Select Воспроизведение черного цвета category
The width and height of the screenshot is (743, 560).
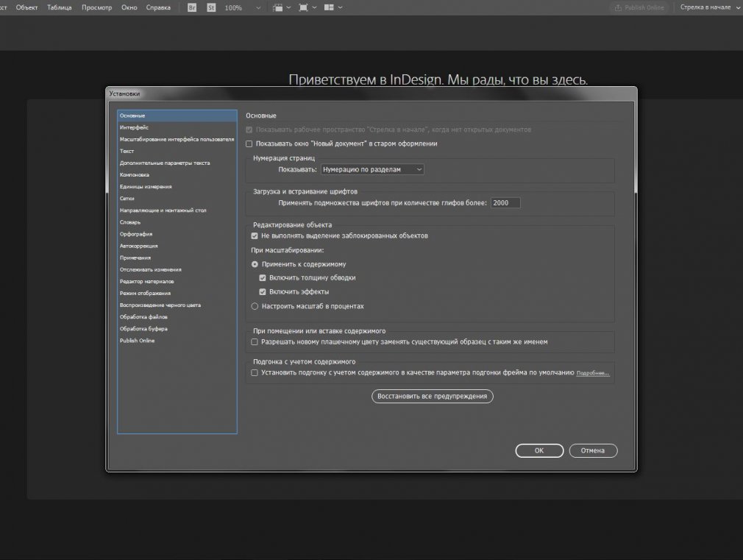pyautogui.click(x=177, y=305)
